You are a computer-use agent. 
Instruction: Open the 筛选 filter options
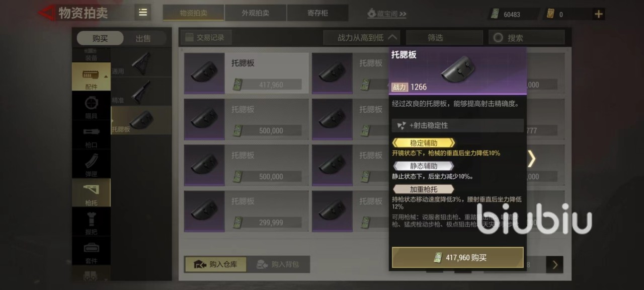(435, 37)
